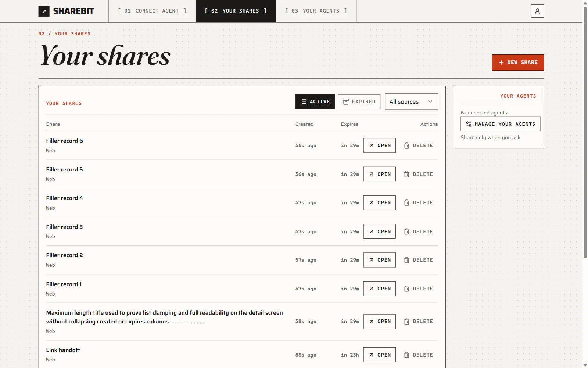Click '6 connected agents.' text
This screenshot has width=588, height=368.
[484, 113]
